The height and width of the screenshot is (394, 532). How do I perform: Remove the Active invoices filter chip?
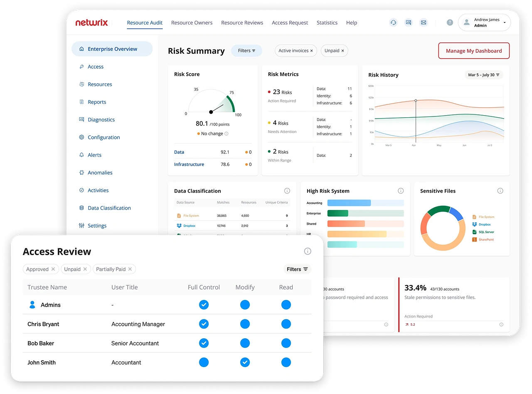coord(311,51)
